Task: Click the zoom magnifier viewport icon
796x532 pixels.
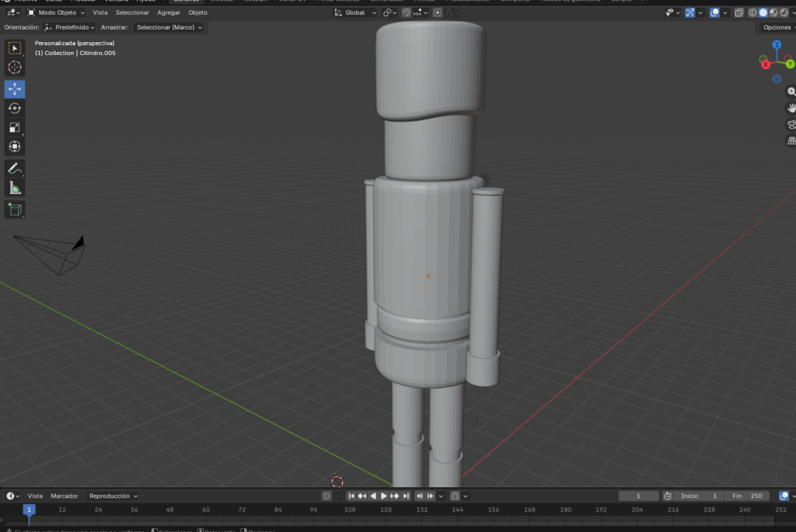Action: pyautogui.click(x=791, y=92)
